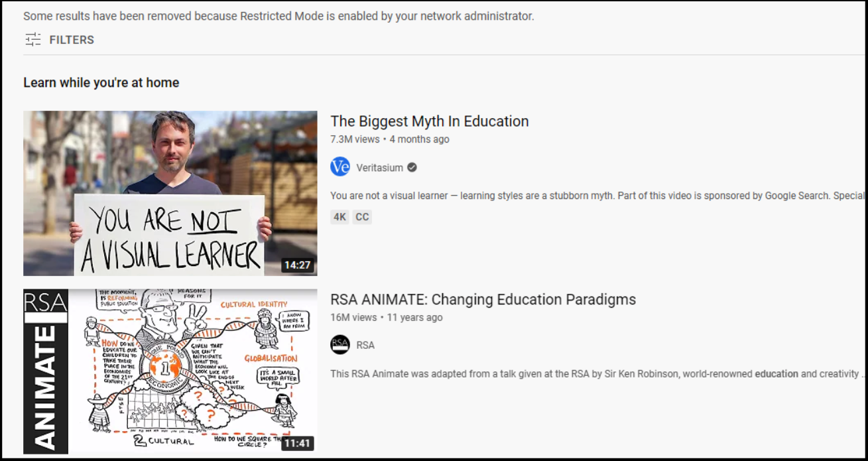The height and width of the screenshot is (461, 868).
Task: Click the Veritasium verified checkmark badge
Action: pyautogui.click(x=412, y=168)
